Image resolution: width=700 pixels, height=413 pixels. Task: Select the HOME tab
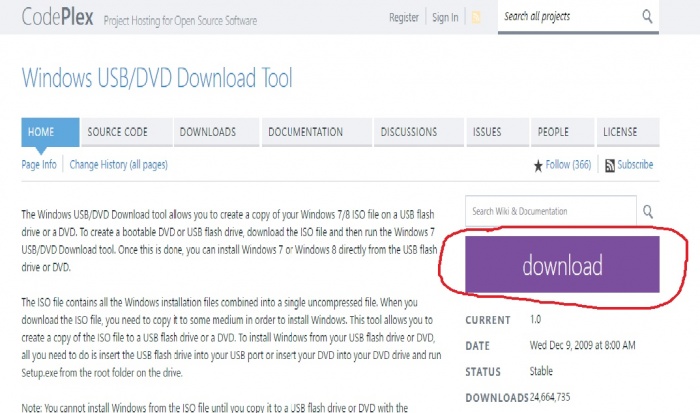(x=50, y=132)
